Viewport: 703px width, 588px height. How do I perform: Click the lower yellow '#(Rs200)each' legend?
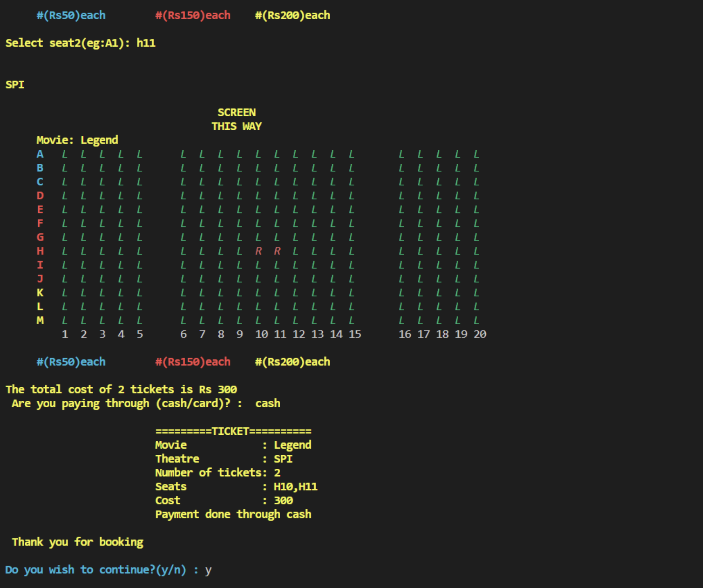tap(293, 362)
